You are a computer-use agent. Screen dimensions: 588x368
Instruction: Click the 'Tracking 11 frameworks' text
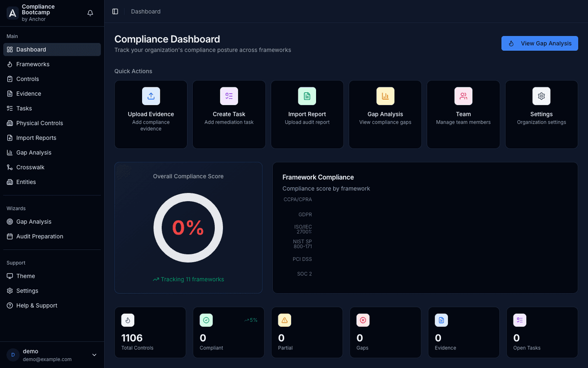[192, 279]
